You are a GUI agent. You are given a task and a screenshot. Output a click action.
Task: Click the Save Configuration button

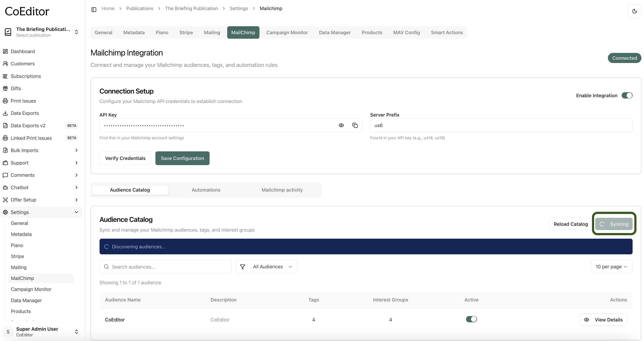[x=182, y=158]
